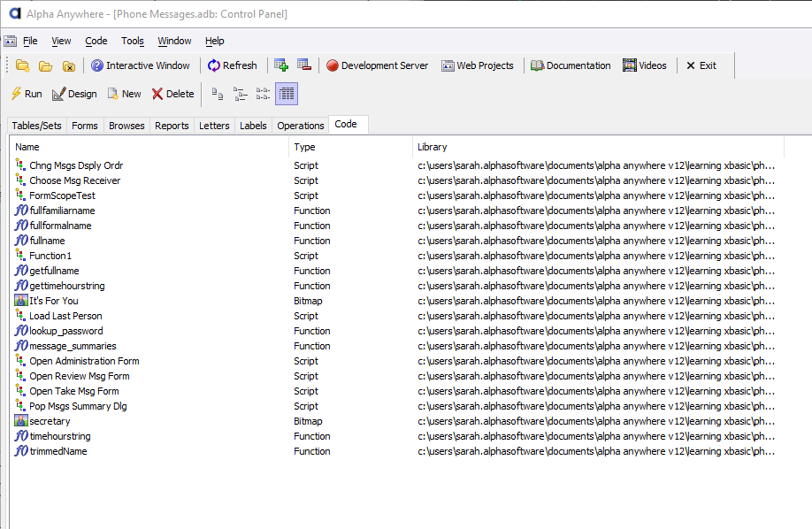Click the new database folder icon
812x529 pixels.
(x=22, y=65)
